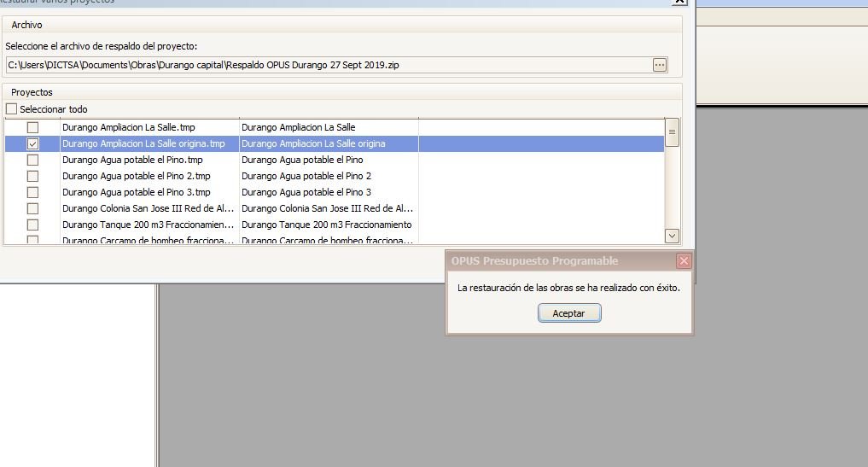This screenshot has width=868, height=467.
Task: Uncheck Durango Ampliacion La Salle origina.tmp
Action: (x=32, y=144)
